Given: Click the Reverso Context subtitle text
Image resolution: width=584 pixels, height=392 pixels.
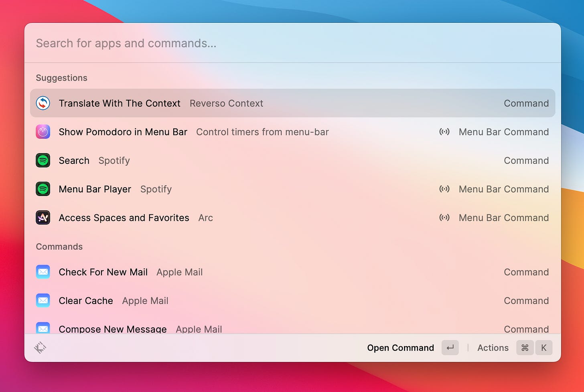Looking at the screenshot, I should 226,103.
